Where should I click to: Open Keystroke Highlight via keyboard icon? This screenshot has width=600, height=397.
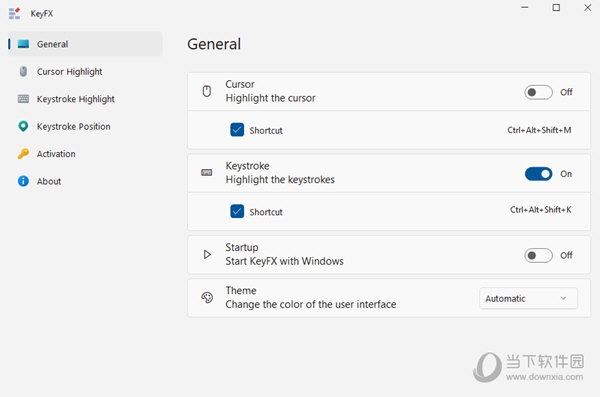coord(23,99)
